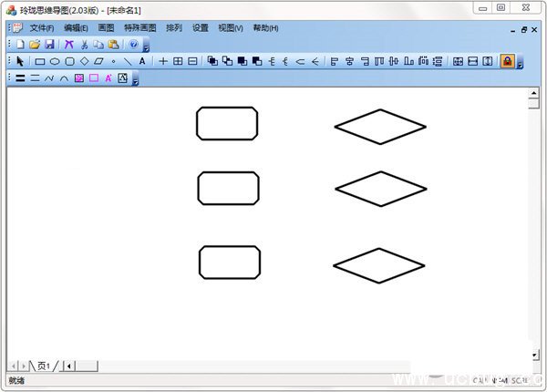The height and width of the screenshot is (392, 547).
Task: Select the ellipse shape tool
Action: [55, 62]
